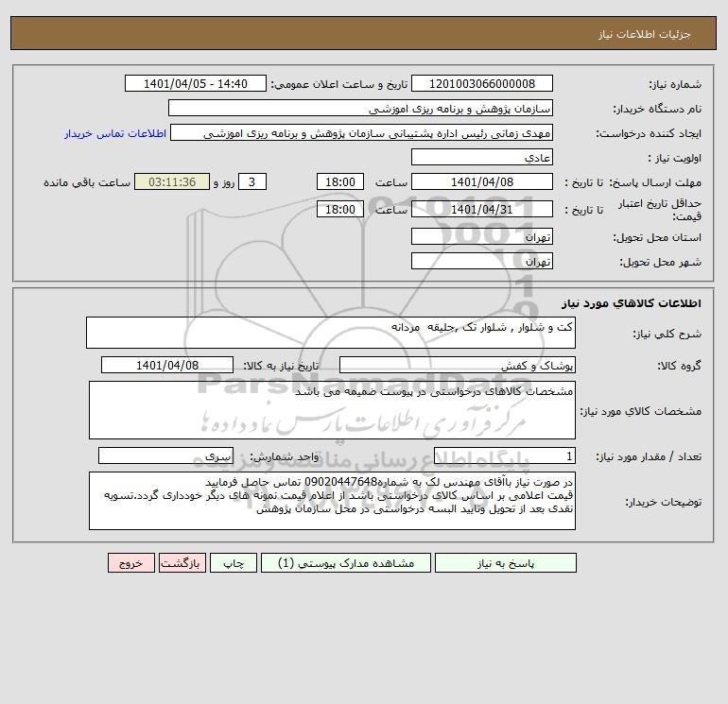The image size is (728, 704).
Task: Click the شماره نیاز label
Action: click(675, 84)
